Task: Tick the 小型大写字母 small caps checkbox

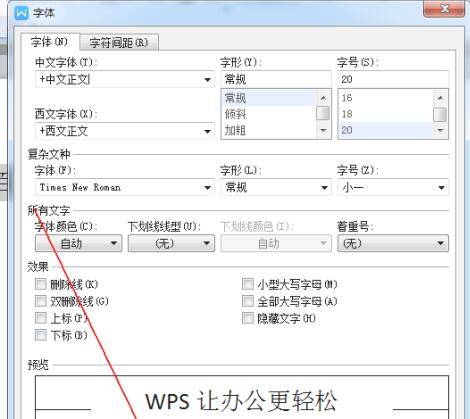Action: tap(248, 284)
